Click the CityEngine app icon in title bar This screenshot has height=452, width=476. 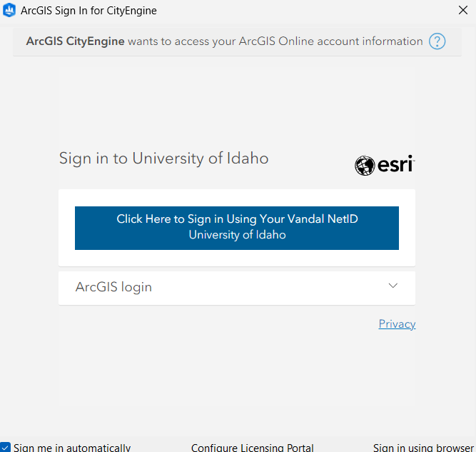click(9, 11)
